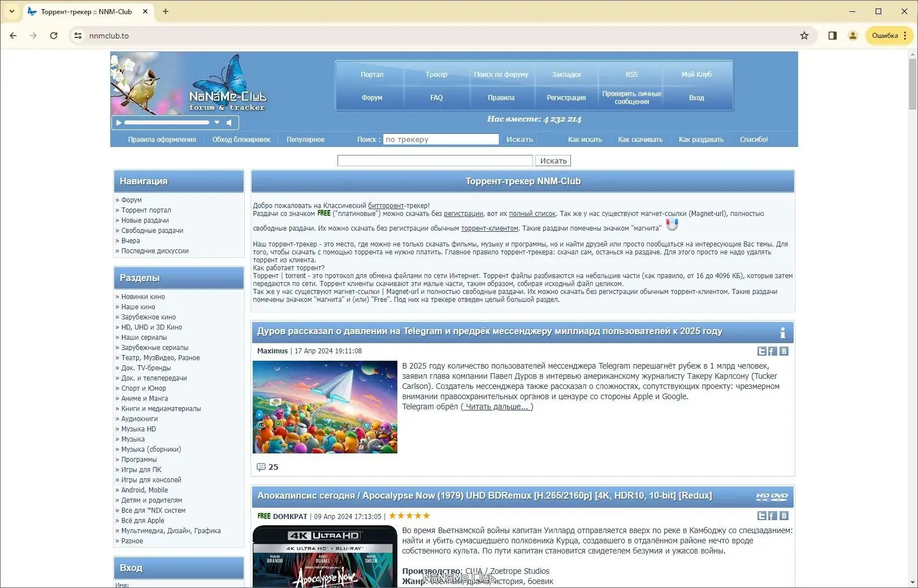Viewport: 918px width, 588px height.
Task: Open the Трекер menu item
Action: tap(436, 74)
